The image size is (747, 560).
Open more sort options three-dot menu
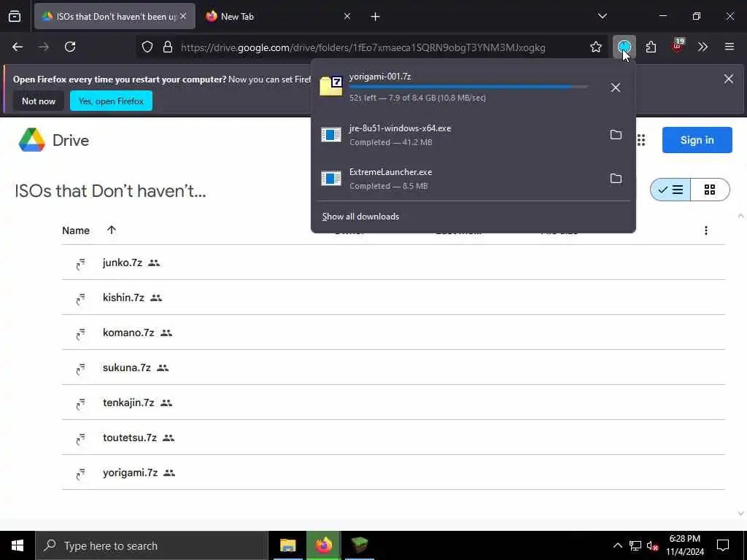705,230
